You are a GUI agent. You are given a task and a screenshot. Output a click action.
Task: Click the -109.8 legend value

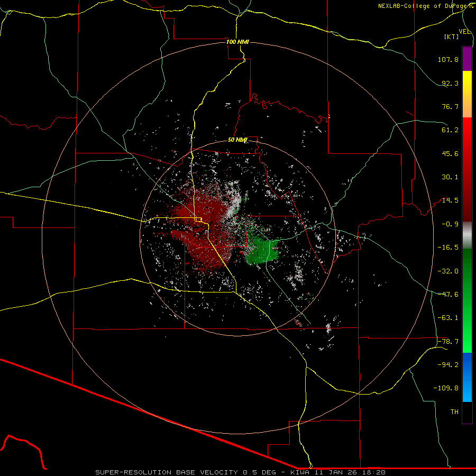coord(446,388)
